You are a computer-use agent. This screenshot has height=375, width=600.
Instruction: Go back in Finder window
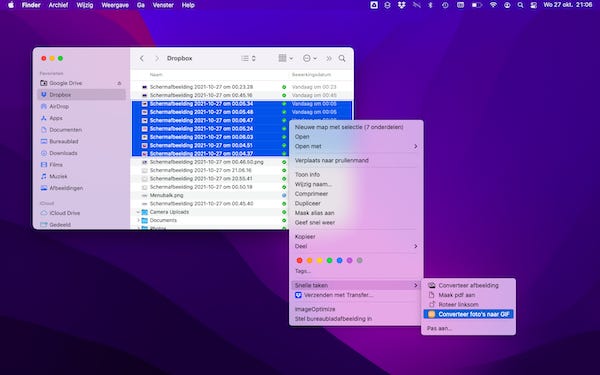pos(142,58)
